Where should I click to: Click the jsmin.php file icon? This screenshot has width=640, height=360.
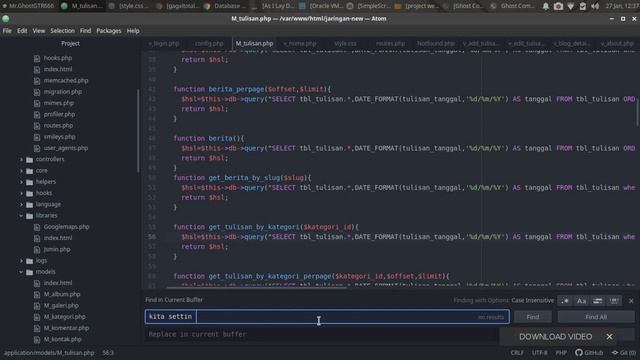(x=37, y=249)
